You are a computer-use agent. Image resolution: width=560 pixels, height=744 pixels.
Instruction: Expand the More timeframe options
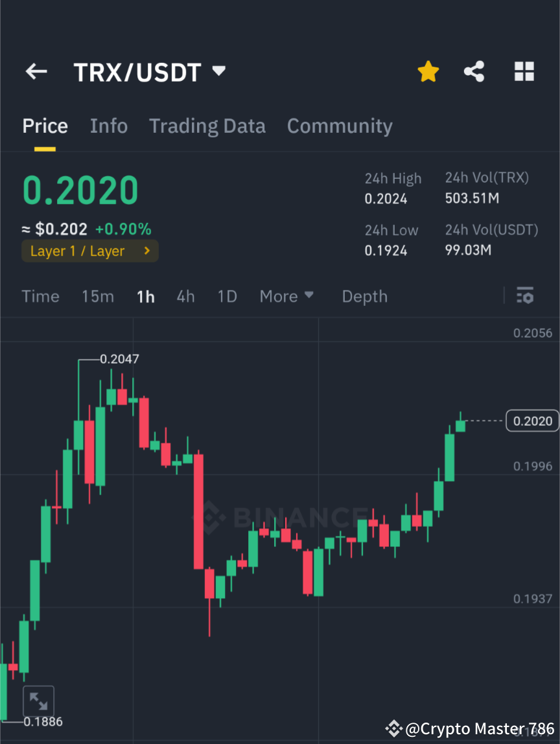pos(286,296)
